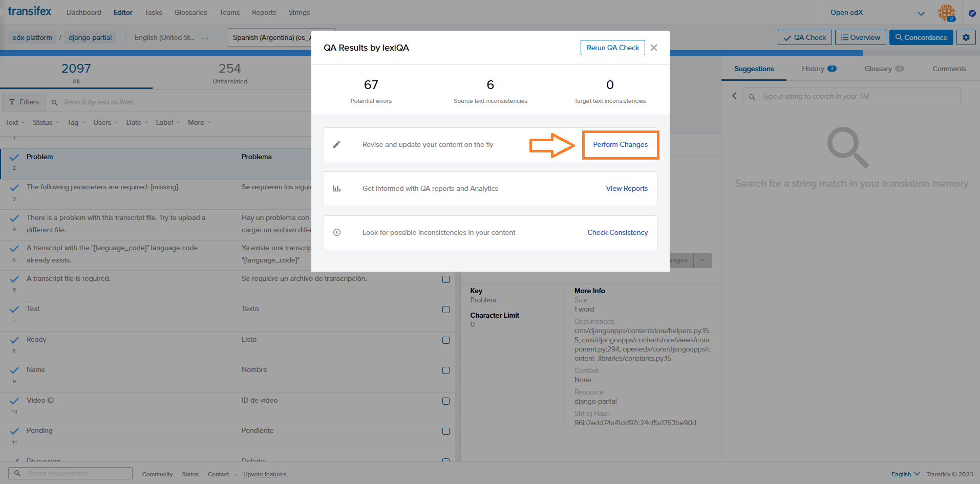
Task: Click the settings gear icon in the editor toolbar
Action: [966, 37]
